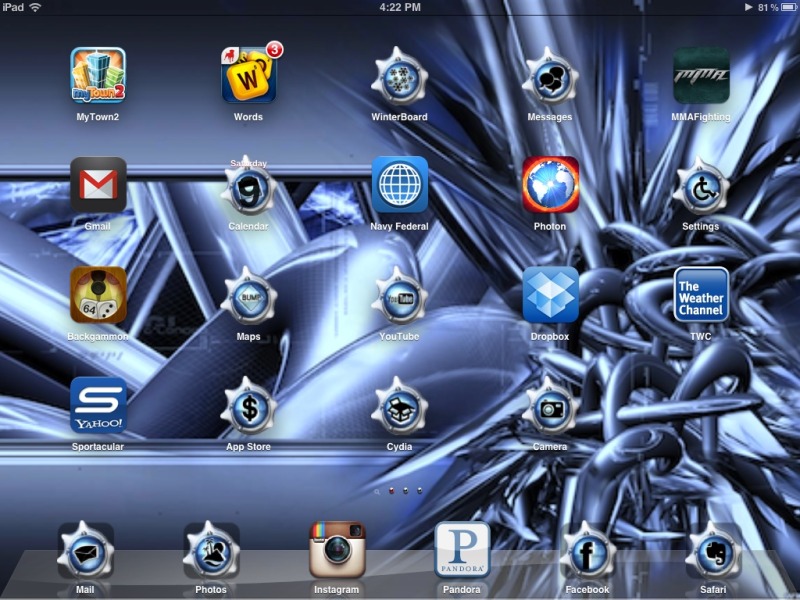Open the Calendar app

tap(249, 186)
